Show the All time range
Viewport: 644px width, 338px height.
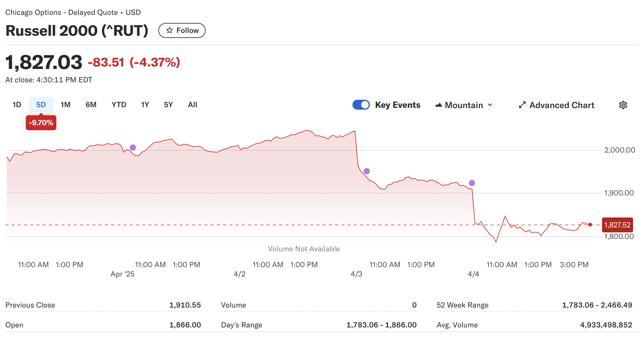193,105
